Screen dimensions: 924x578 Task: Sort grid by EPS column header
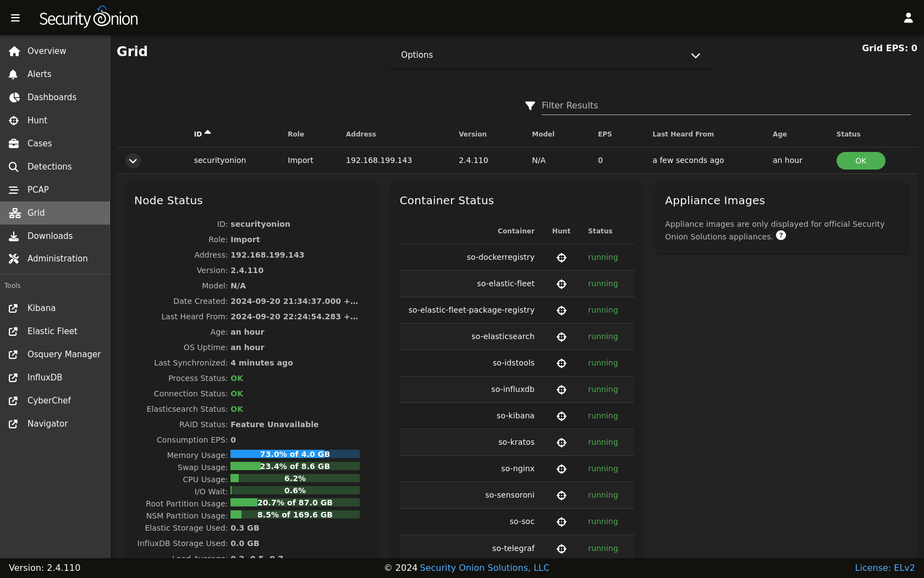604,134
